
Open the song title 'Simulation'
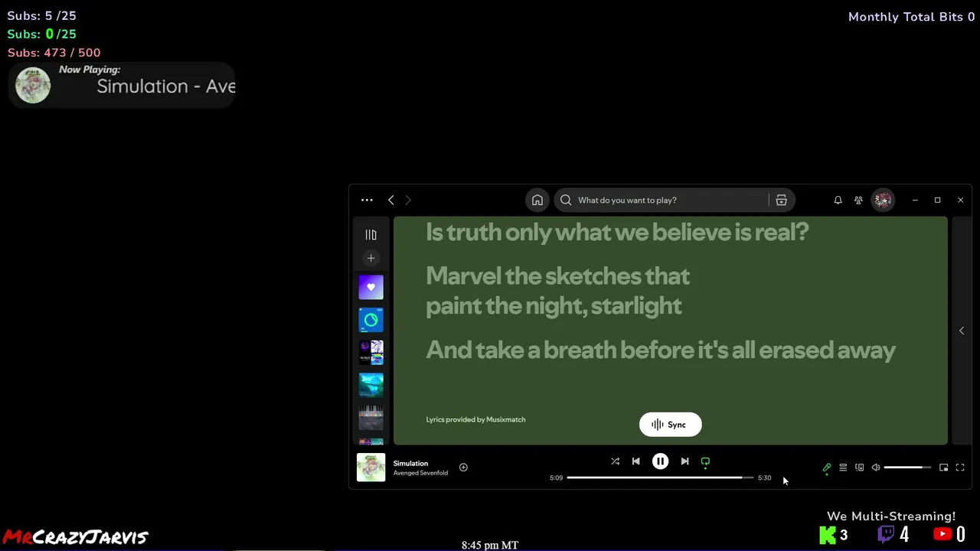pyautogui.click(x=410, y=463)
